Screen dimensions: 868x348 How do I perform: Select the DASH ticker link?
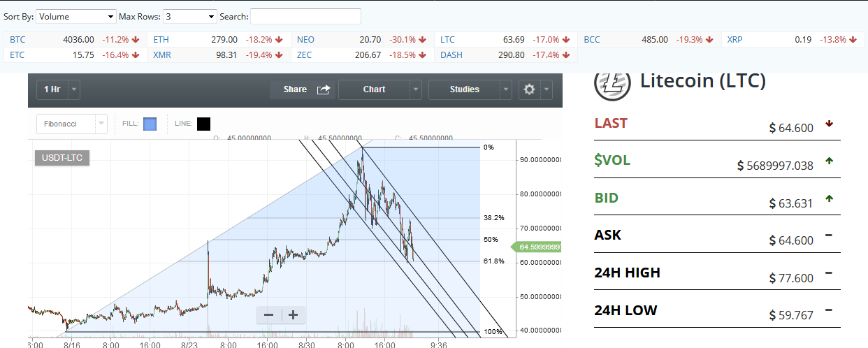pyautogui.click(x=451, y=55)
